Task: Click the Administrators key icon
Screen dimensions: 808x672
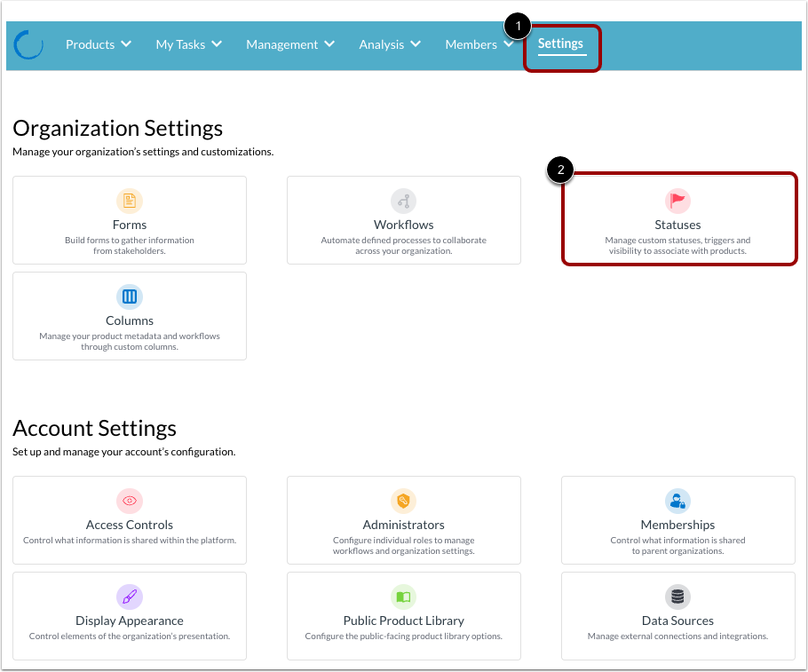Action: (403, 501)
